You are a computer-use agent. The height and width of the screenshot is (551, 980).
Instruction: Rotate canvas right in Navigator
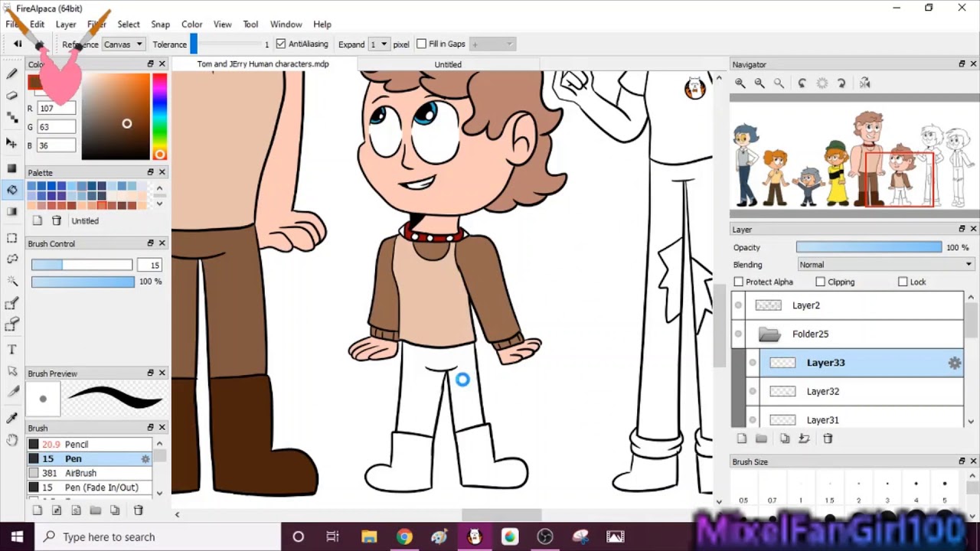(841, 83)
